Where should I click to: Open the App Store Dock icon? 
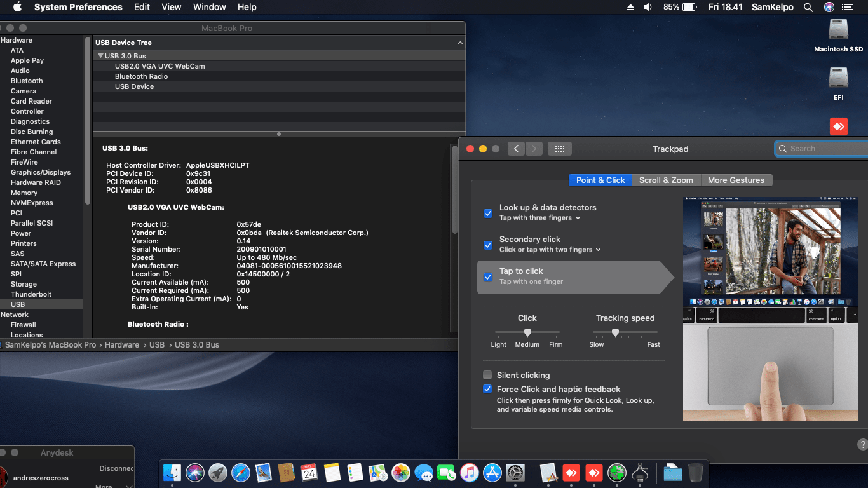(492, 472)
